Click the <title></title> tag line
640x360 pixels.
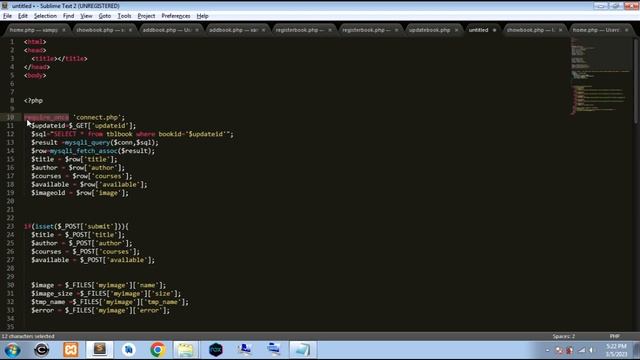tap(59, 59)
